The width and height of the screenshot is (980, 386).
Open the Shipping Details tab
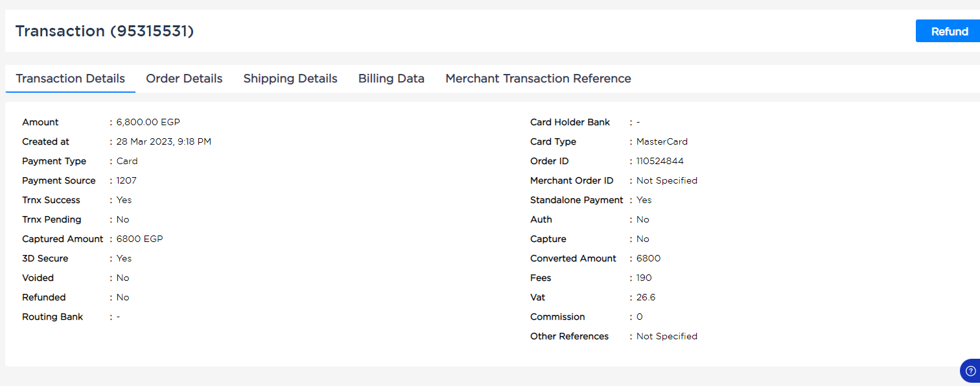click(290, 78)
